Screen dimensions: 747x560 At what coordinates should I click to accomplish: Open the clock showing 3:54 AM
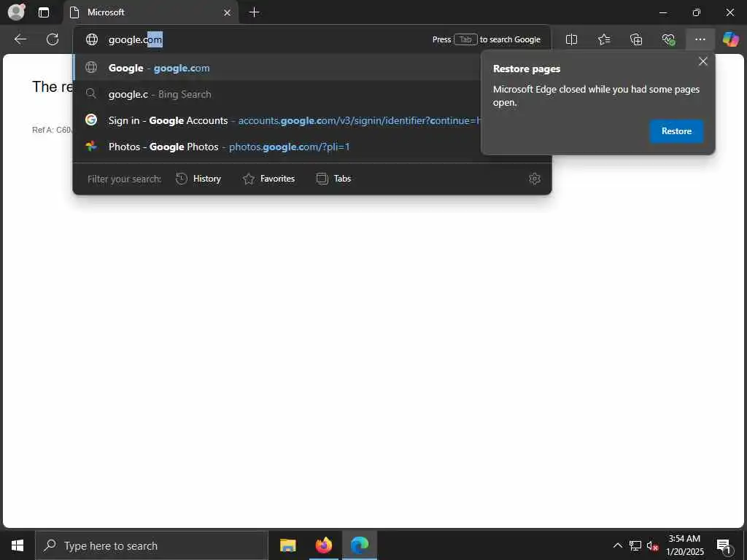(x=684, y=545)
